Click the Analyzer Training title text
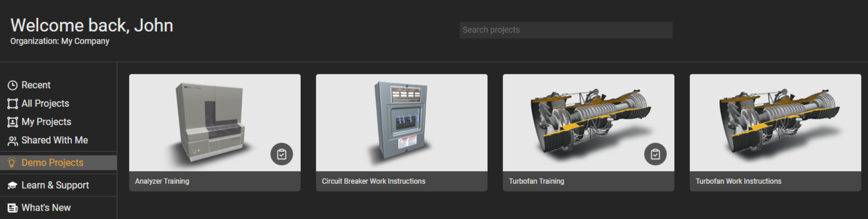Image resolution: width=868 pixels, height=219 pixels. [x=162, y=181]
